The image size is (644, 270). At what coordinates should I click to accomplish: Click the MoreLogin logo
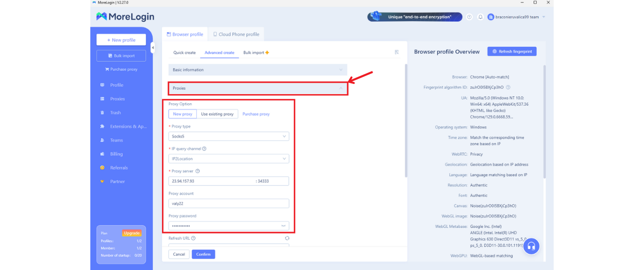[x=125, y=17]
